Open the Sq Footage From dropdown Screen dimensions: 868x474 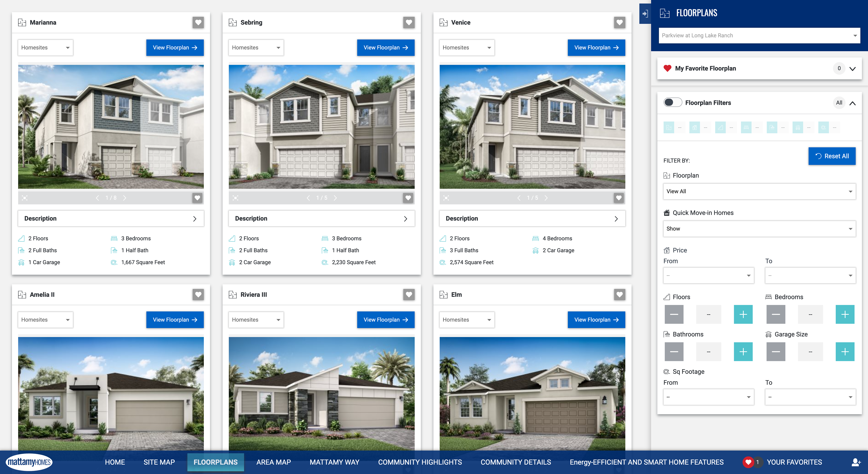(x=708, y=397)
